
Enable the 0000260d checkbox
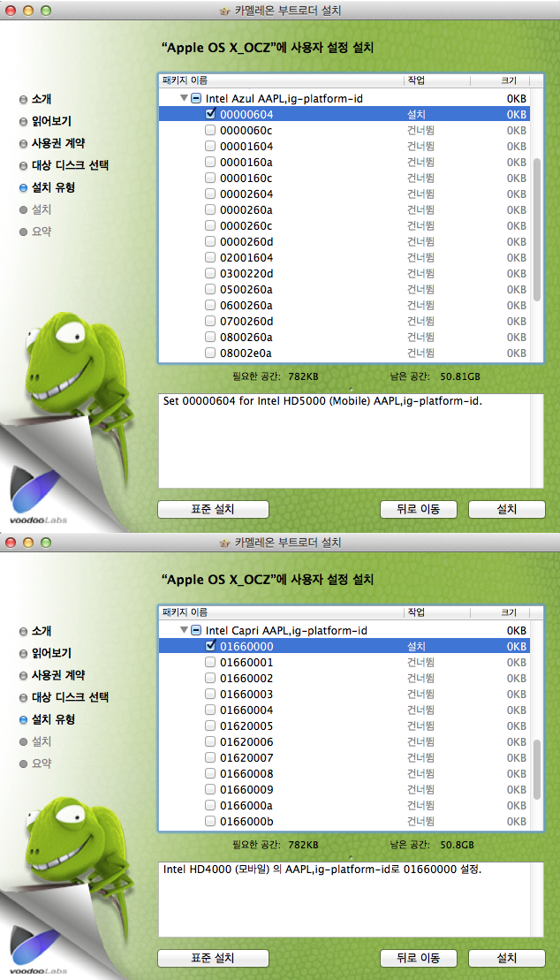coord(210,241)
